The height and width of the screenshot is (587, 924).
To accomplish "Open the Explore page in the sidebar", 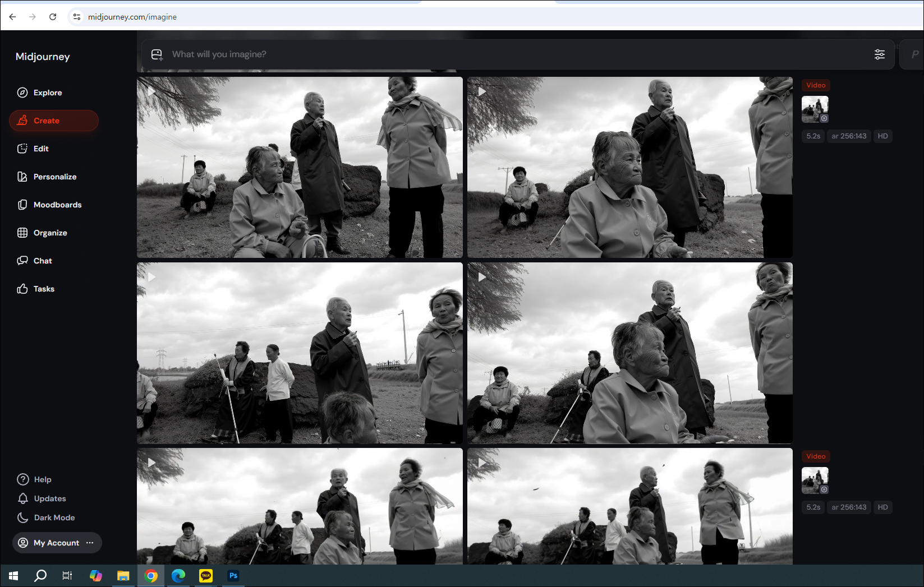I will click(39, 93).
